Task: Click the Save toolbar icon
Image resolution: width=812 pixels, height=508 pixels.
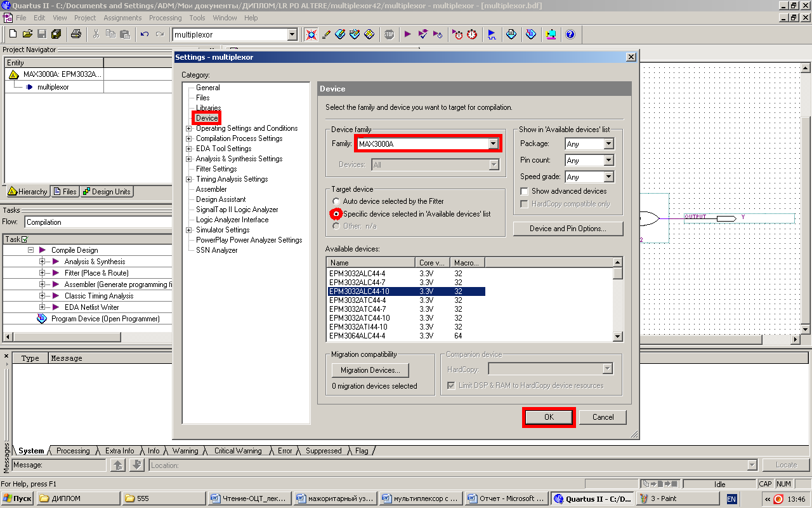Action: (x=42, y=34)
